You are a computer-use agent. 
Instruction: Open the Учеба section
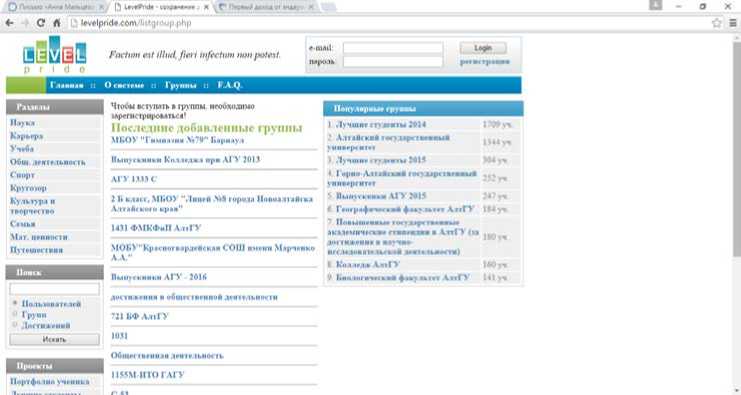tap(22, 148)
